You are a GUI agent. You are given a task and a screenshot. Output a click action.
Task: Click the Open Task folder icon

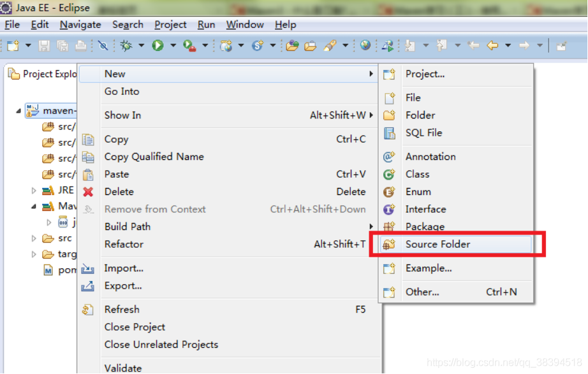[311, 46]
